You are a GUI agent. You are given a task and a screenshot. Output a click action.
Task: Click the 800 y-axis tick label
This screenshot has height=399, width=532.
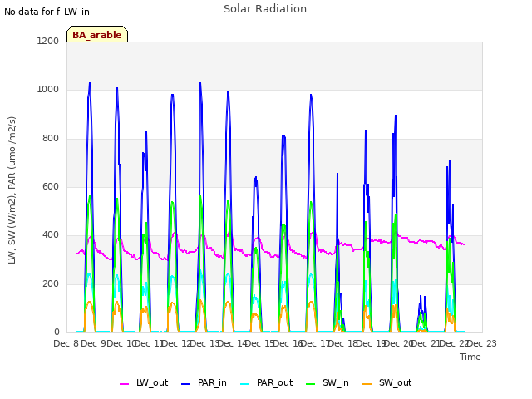tap(50, 139)
